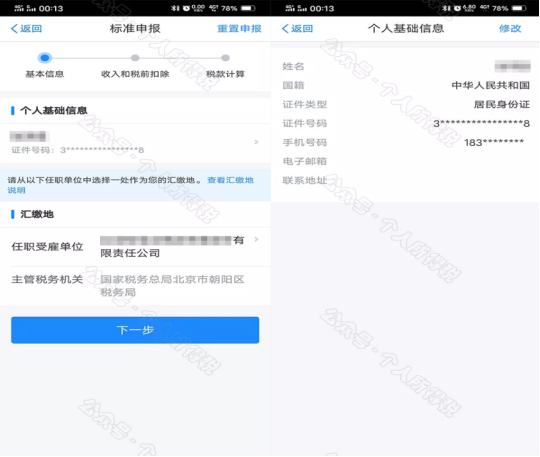Screen dimensions: 540x457
Task: Select the 基本信息 step indicator dot
Action: click(x=45, y=58)
